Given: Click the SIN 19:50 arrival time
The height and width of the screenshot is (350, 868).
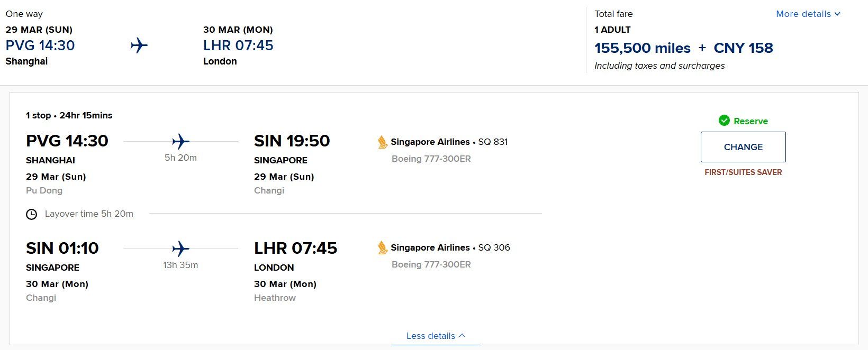Looking at the screenshot, I should tap(292, 141).
